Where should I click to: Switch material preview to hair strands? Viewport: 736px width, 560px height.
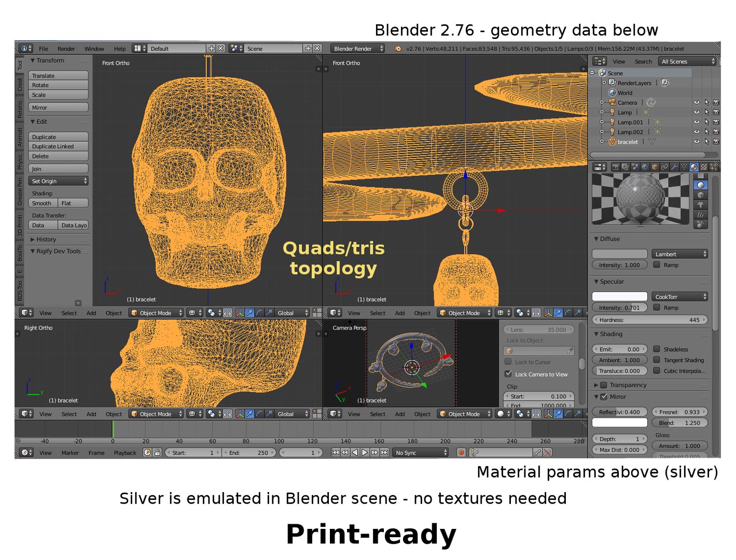pos(701,215)
